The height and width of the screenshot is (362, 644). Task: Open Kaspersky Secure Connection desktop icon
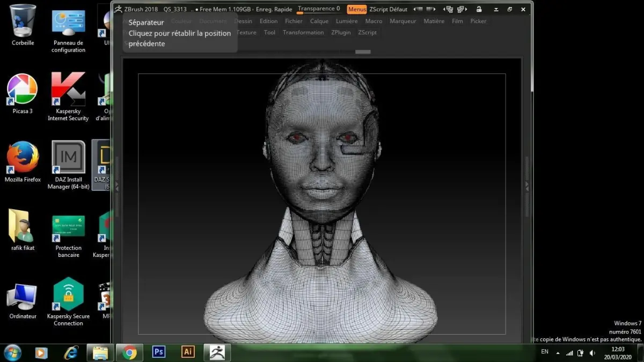pyautogui.click(x=68, y=301)
